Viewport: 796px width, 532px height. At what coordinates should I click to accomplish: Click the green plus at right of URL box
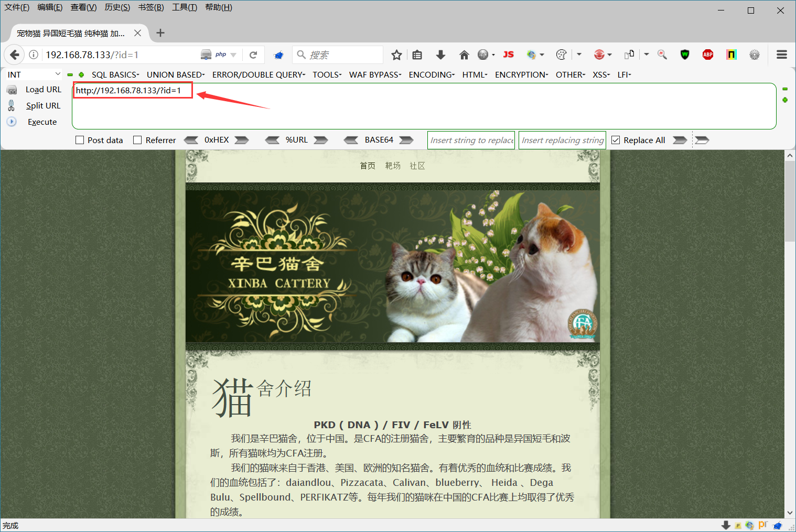click(x=785, y=100)
